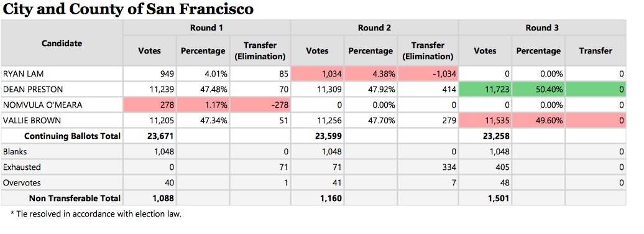
Task: Click green 50.40% winning percentage cell
Action: pyautogui.click(x=538, y=89)
